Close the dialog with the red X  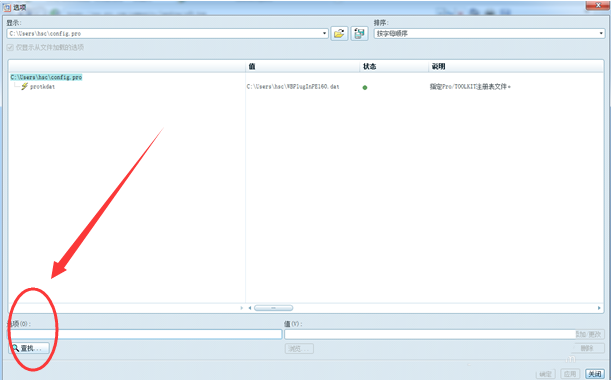[599, 5]
